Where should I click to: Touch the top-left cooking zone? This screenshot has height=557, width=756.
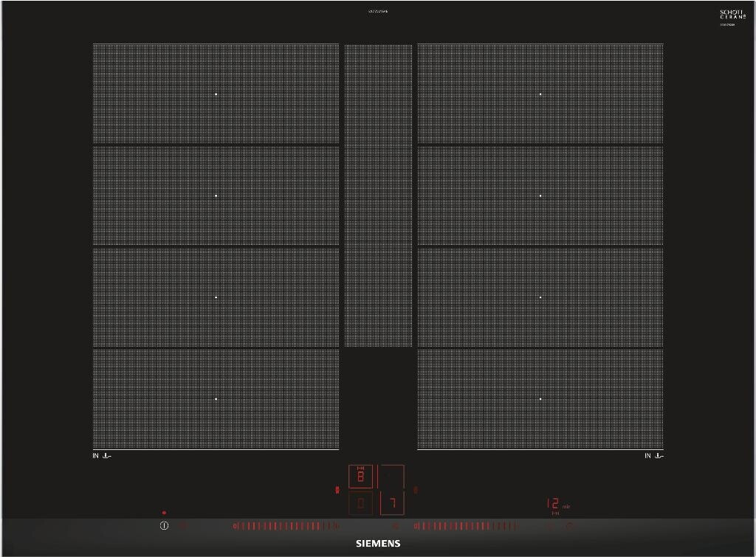click(216, 94)
